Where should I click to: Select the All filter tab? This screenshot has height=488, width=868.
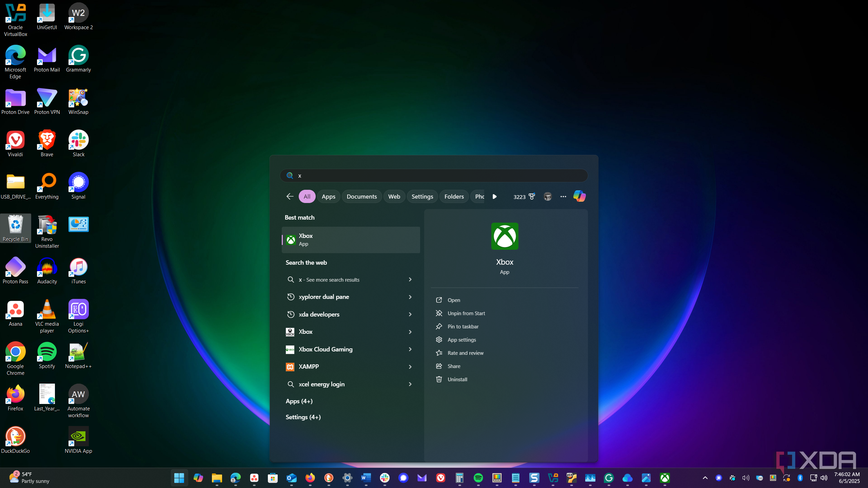point(307,197)
